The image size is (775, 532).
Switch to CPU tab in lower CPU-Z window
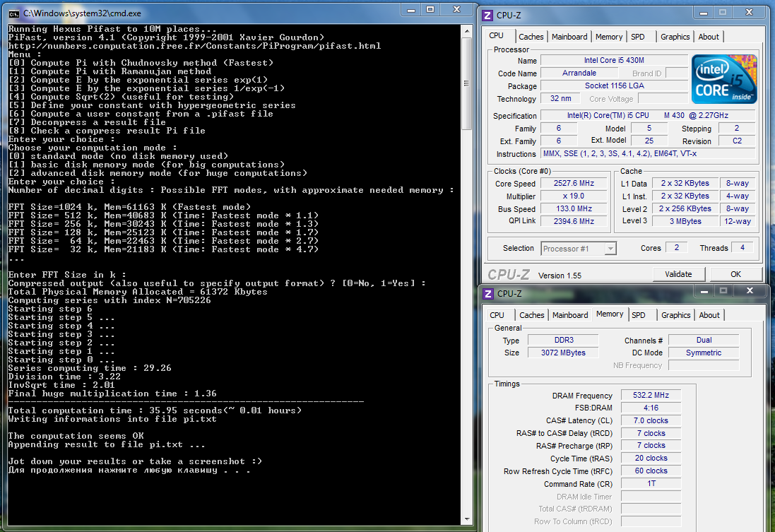497,315
